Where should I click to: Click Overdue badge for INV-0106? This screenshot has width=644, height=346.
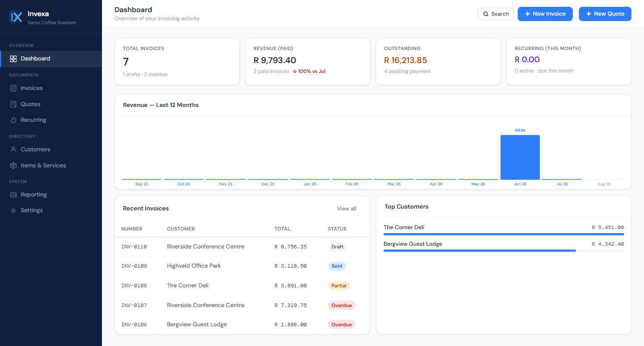[342, 325]
